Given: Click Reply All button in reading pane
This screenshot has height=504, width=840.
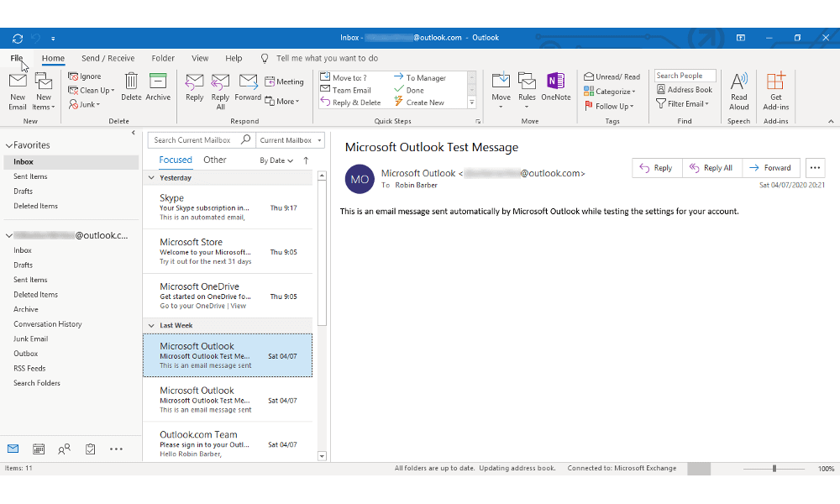Looking at the screenshot, I should click(x=712, y=168).
